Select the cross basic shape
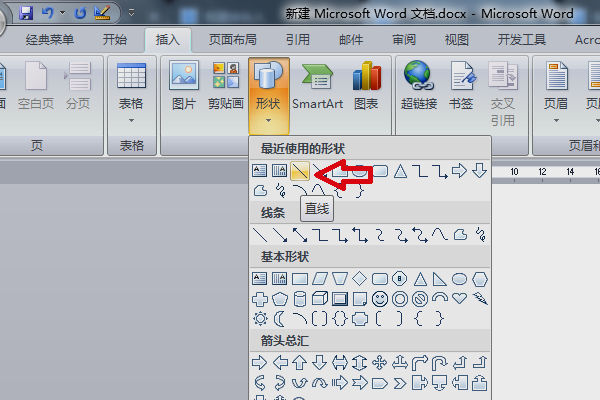 click(x=260, y=299)
